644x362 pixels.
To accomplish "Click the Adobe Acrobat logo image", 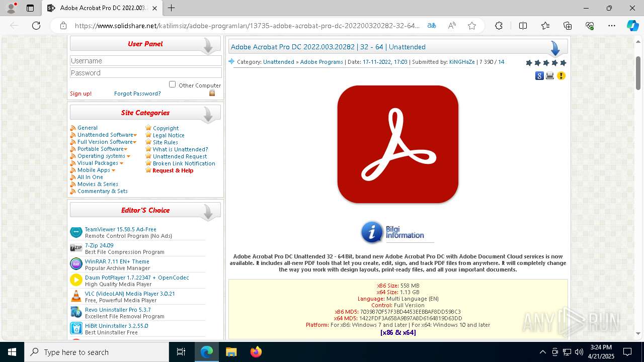I will point(398,144).
